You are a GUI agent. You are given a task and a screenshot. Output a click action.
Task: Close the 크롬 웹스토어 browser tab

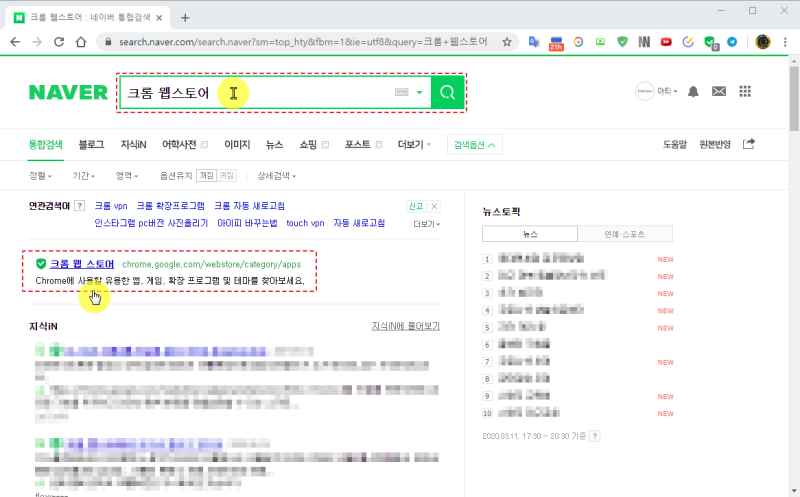point(159,18)
